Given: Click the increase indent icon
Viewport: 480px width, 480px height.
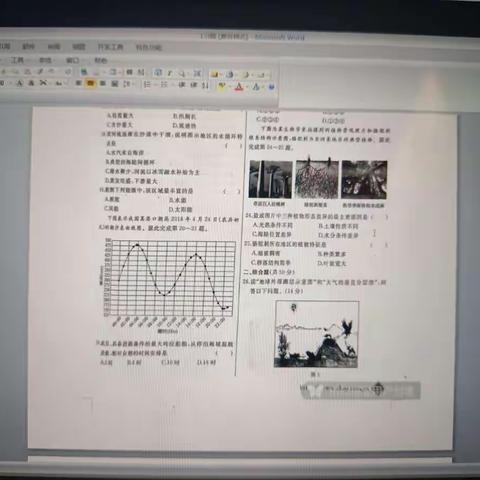Looking at the screenshot, I should tap(194, 85).
